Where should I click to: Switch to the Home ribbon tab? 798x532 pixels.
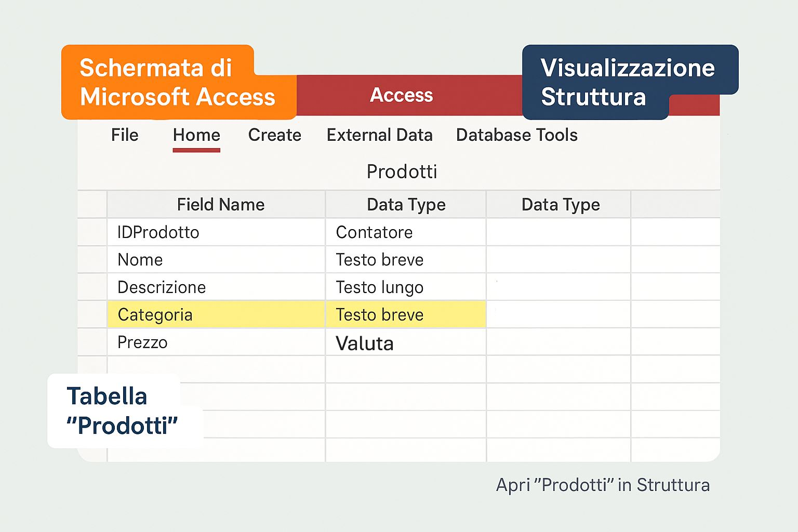pyautogui.click(x=196, y=135)
